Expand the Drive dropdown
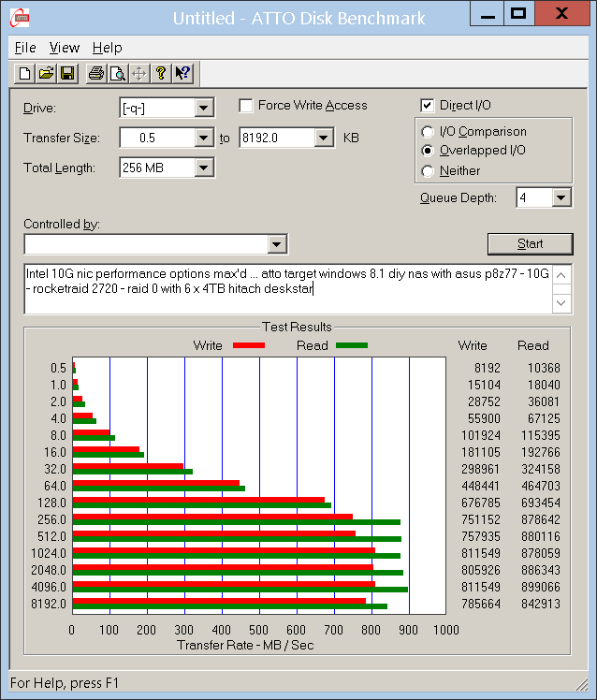597x700 pixels. click(204, 109)
